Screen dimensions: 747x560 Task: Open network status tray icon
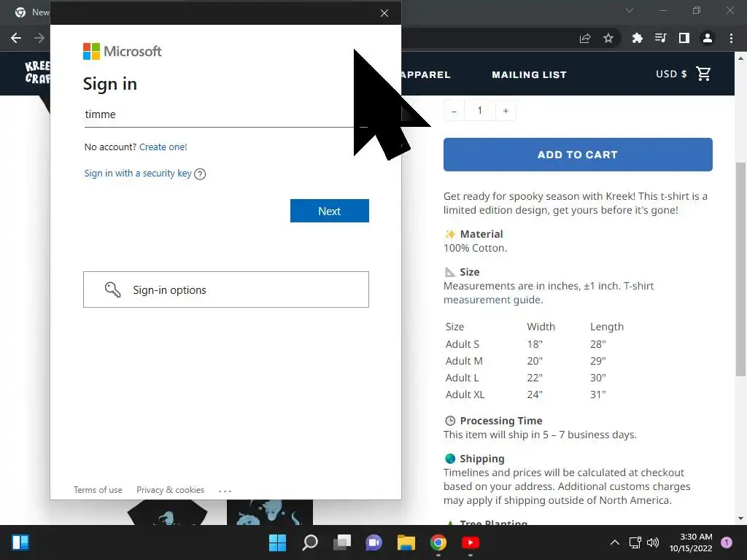(x=635, y=542)
